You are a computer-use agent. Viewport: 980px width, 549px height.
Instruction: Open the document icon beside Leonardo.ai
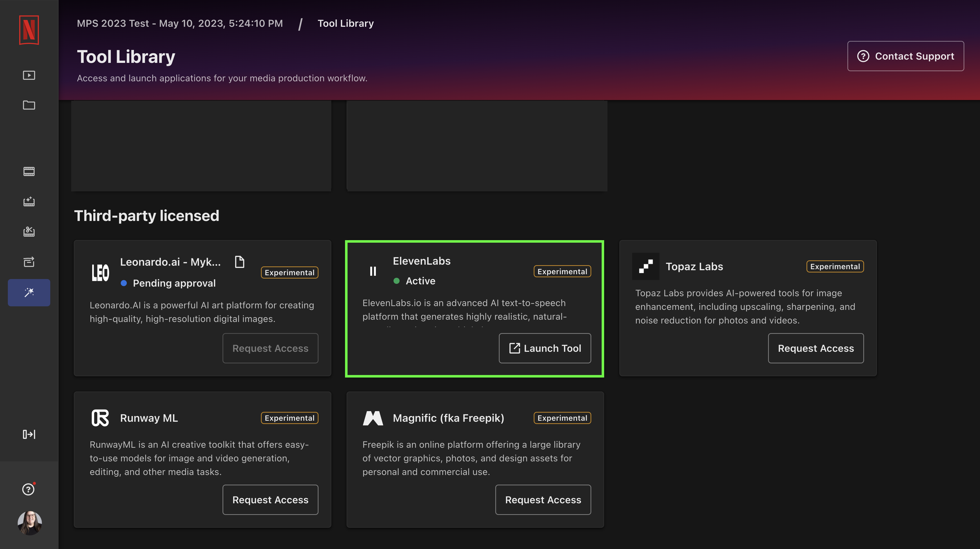click(x=239, y=262)
